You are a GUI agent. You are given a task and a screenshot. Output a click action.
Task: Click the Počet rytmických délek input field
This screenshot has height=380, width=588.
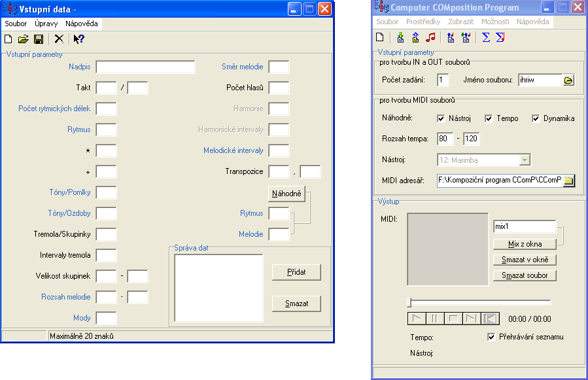pyautogui.click(x=106, y=109)
